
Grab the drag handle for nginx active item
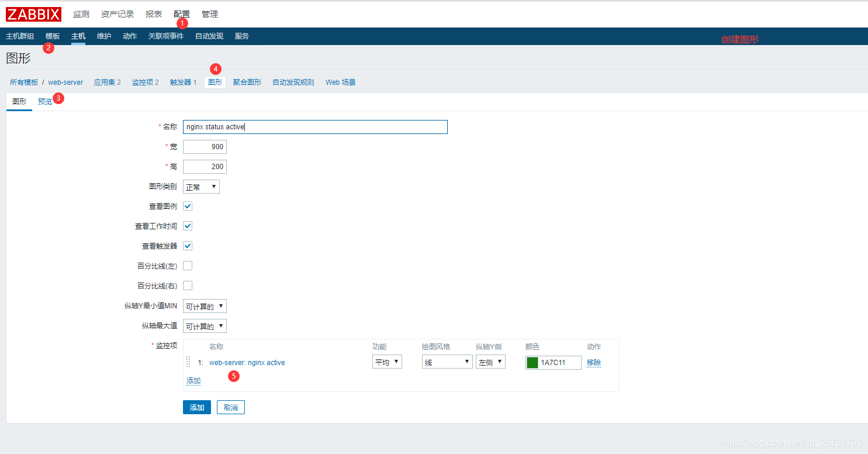tap(188, 362)
